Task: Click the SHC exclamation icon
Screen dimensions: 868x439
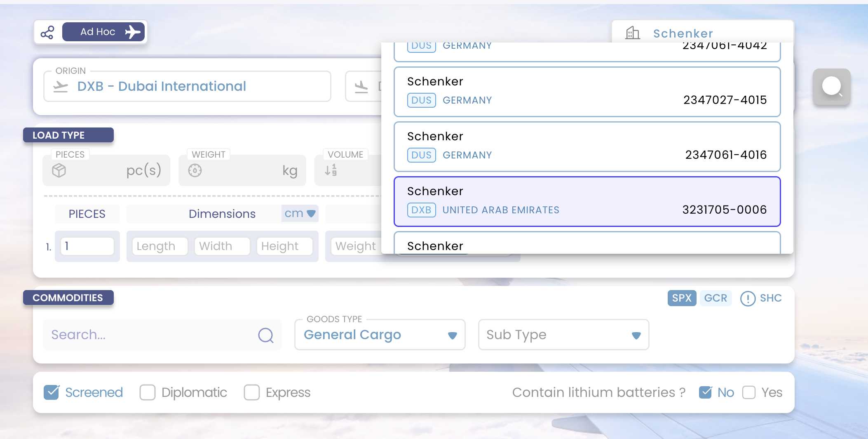Action: coord(748,298)
